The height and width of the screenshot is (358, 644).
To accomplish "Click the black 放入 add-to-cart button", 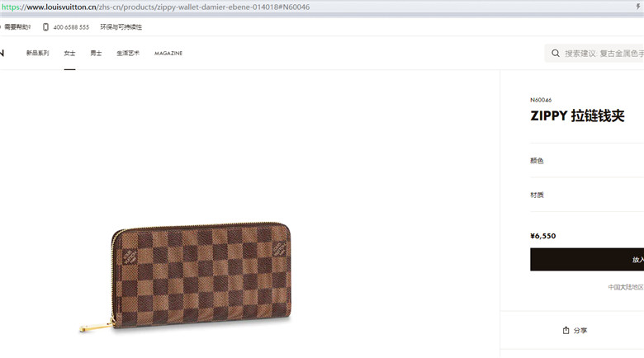I will click(x=587, y=260).
